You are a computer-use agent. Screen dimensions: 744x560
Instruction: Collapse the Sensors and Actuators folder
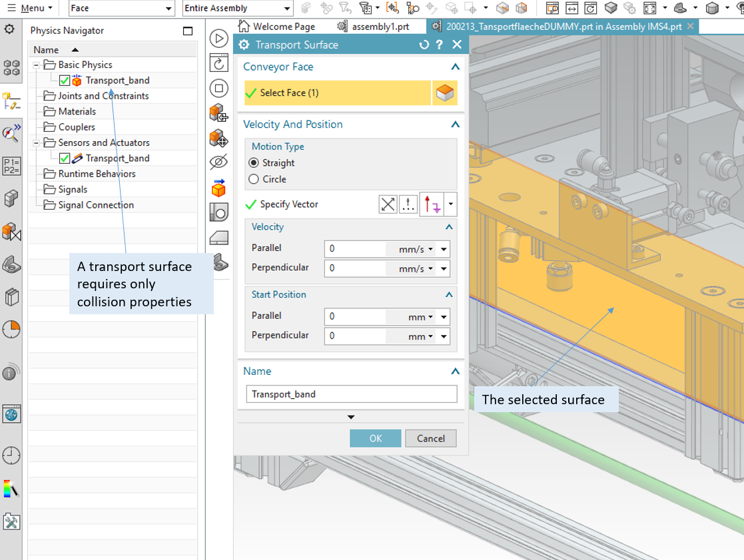coord(37,142)
